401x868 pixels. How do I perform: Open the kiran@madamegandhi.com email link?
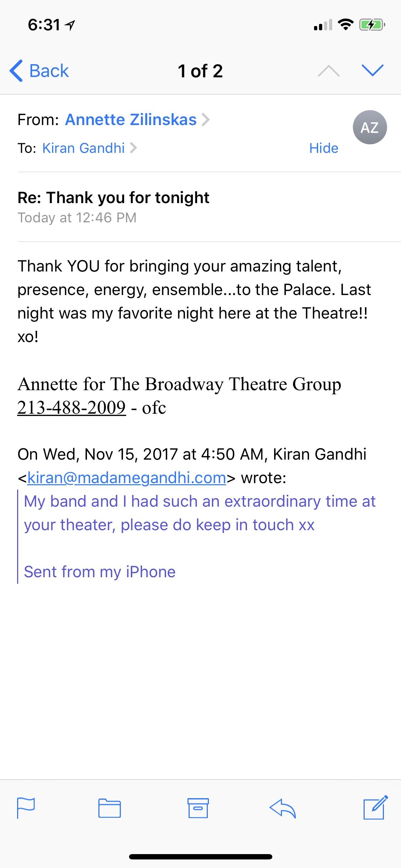point(127,478)
